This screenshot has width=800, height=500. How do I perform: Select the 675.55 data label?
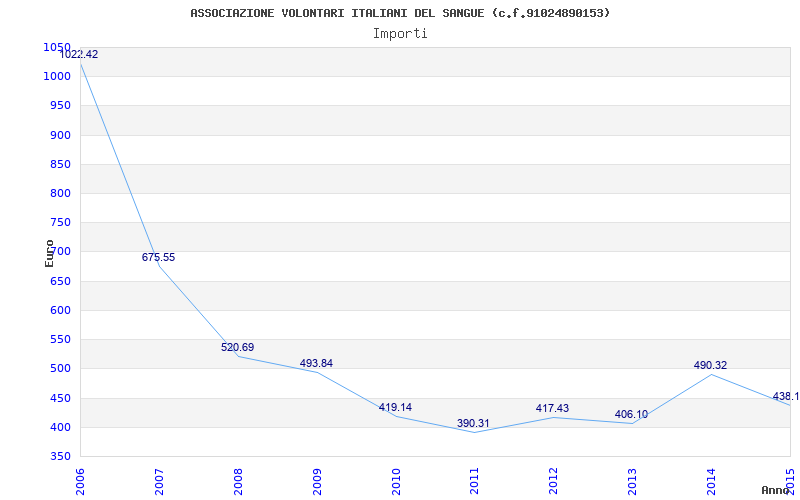coord(158,257)
